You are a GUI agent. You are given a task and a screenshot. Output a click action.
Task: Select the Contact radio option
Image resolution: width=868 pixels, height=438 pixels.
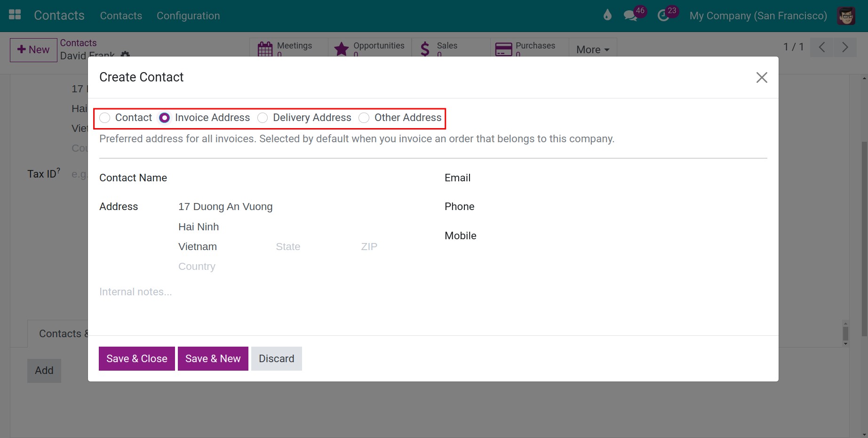coord(105,118)
